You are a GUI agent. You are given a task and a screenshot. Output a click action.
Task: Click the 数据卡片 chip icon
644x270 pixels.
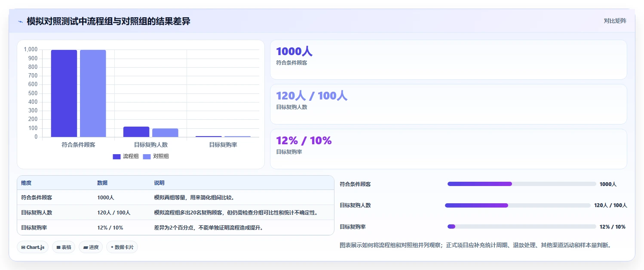click(x=112, y=247)
